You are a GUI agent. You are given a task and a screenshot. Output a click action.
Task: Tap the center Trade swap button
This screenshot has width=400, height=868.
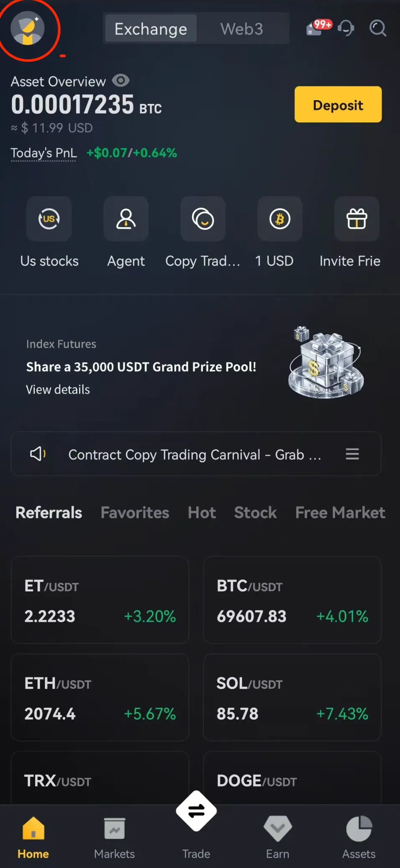point(196,811)
